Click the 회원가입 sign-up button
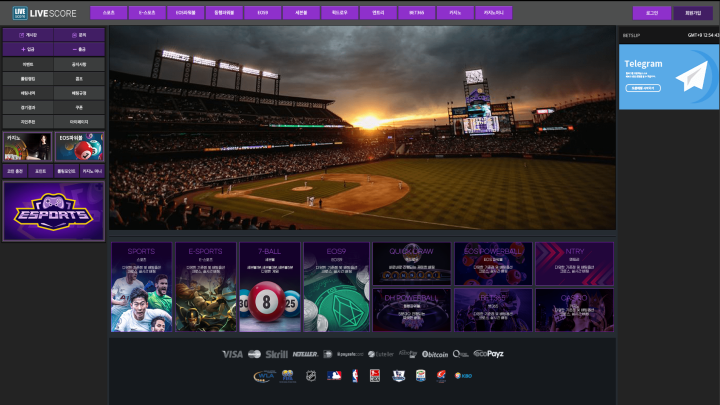Screen dimensions: 720x405 [x=694, y=13]
